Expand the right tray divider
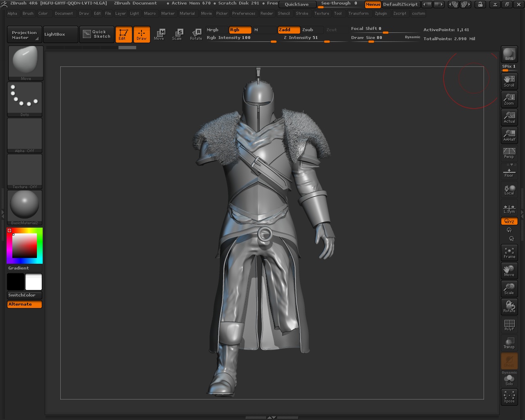The image size is (525, 420). click(x=522, y=214)
